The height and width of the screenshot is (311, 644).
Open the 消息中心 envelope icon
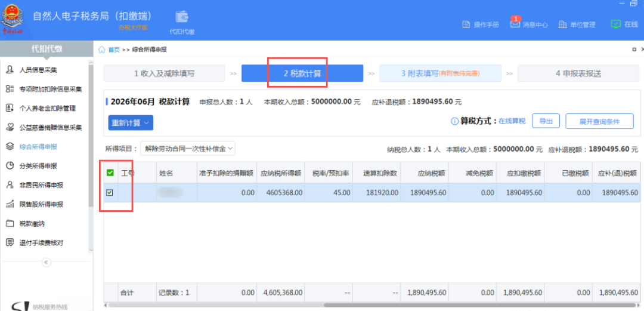(x=515, y=24)
